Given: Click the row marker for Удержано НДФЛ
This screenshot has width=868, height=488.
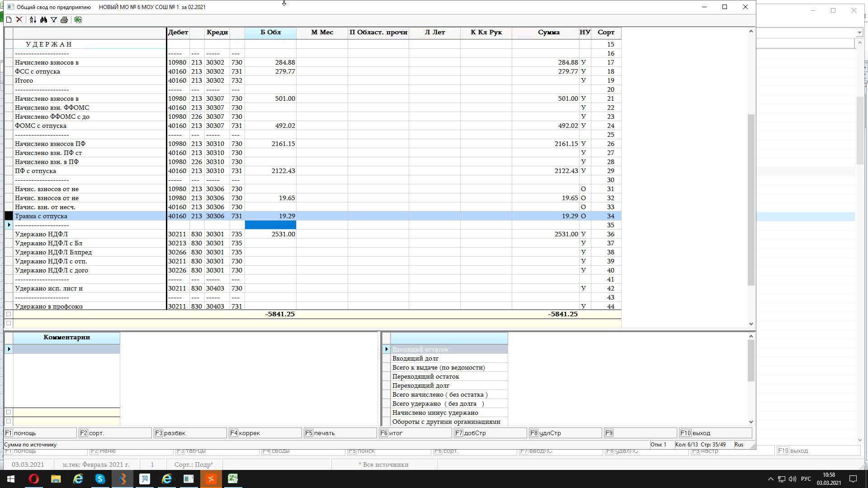Looking at the screenshot, I should [9, 234].
